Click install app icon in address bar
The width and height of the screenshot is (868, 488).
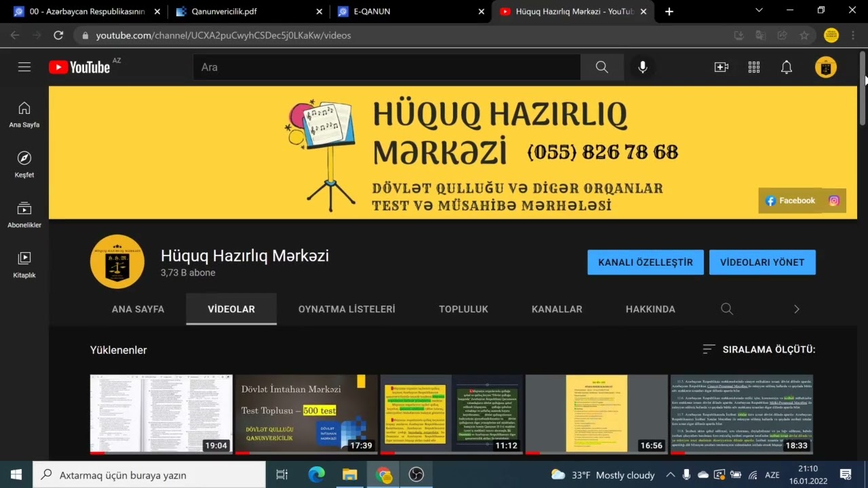[x=739, y=35]
